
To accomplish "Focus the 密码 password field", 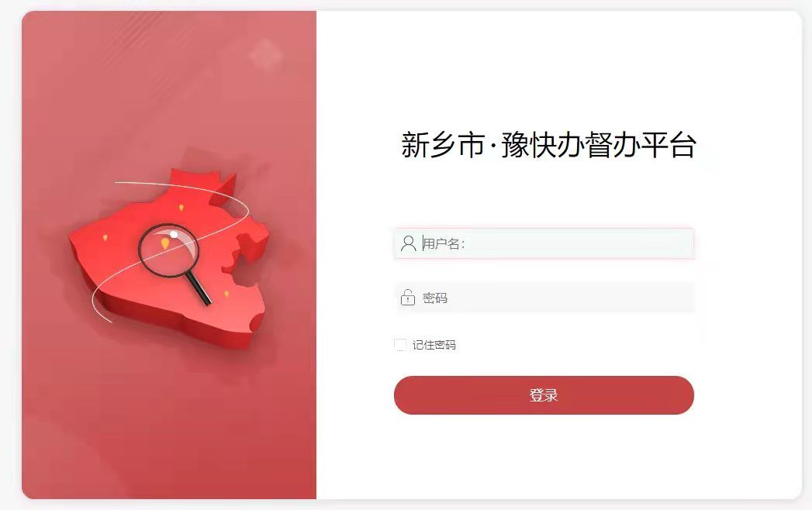I will [x=544, y=298].
